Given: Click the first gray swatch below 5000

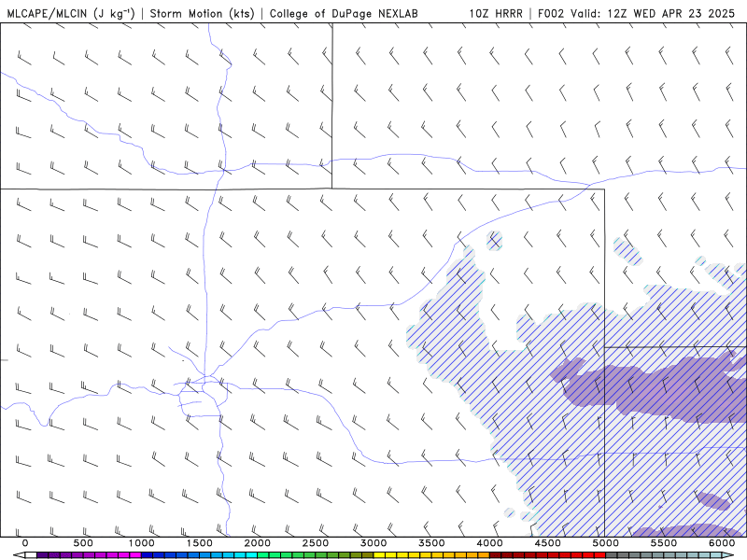Looking at the screenshot, I should pyautogui.click(x=612, y=554).
